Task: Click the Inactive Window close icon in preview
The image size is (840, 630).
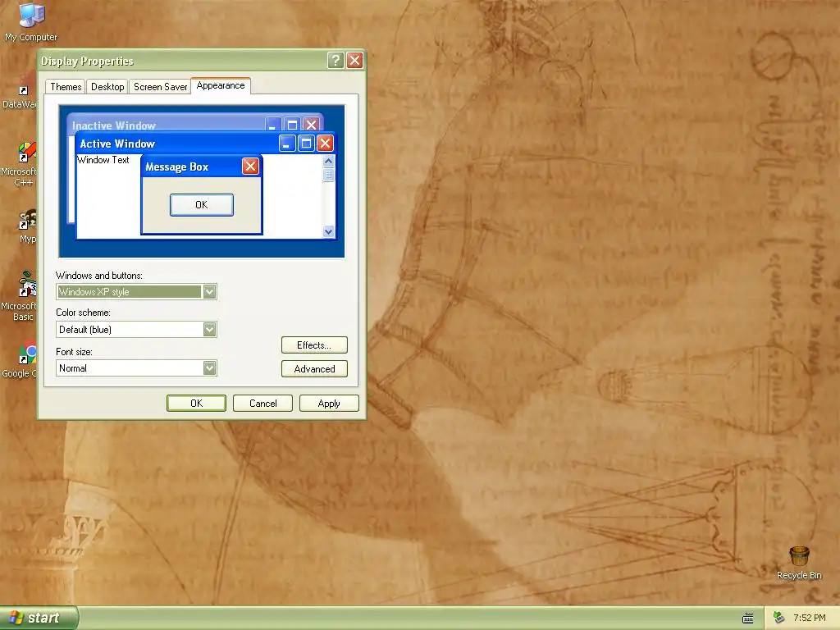Action: click(311, 125)
